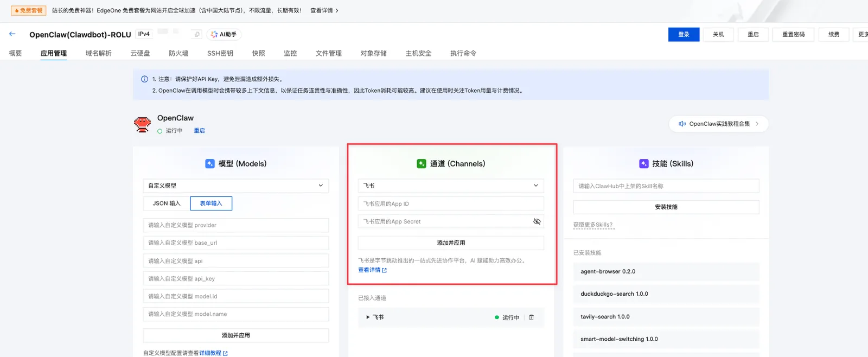
Task: Click the 自定义模型 api input field
Action: (x=236, y=261)
